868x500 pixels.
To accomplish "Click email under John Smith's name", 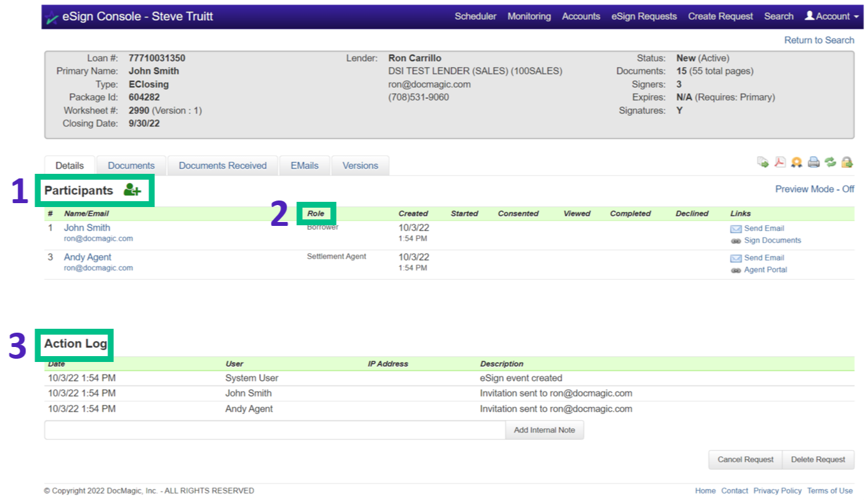I will pyautogui.click(x=98, y=239).
